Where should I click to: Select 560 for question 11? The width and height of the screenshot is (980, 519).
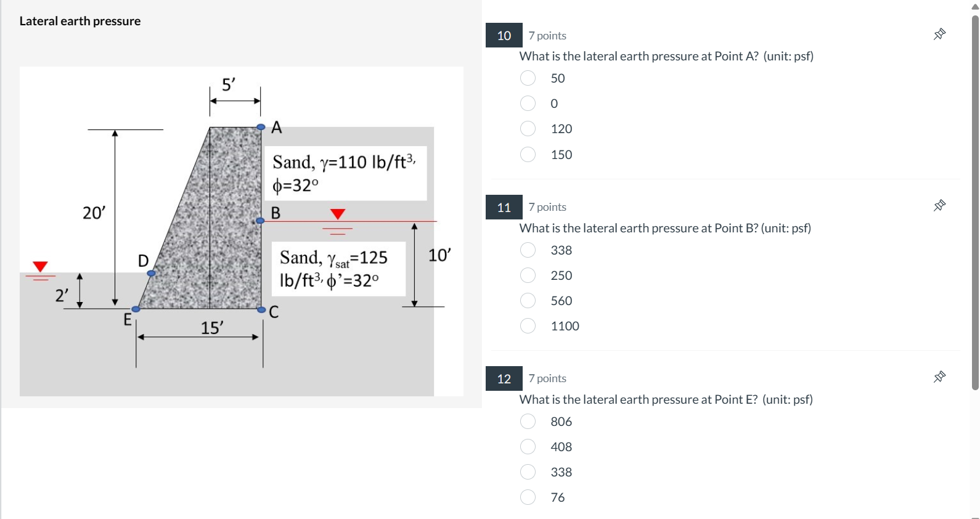point(528,301)
